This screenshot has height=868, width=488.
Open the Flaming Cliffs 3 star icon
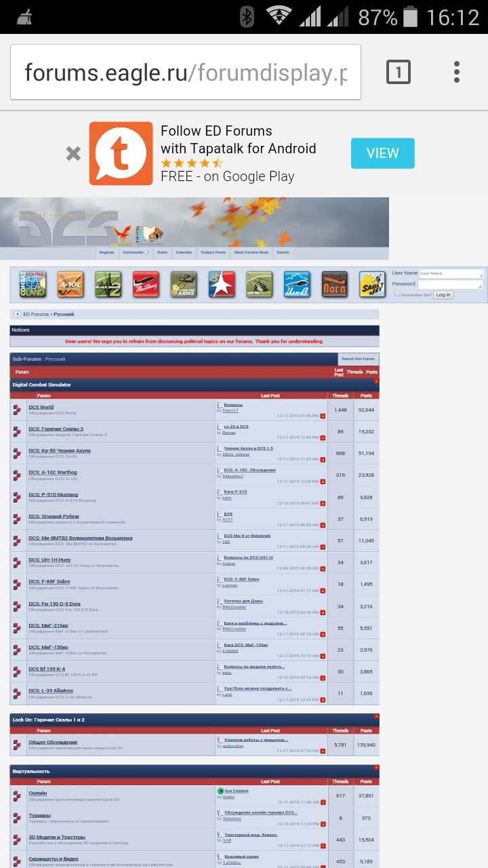point(221,284)
